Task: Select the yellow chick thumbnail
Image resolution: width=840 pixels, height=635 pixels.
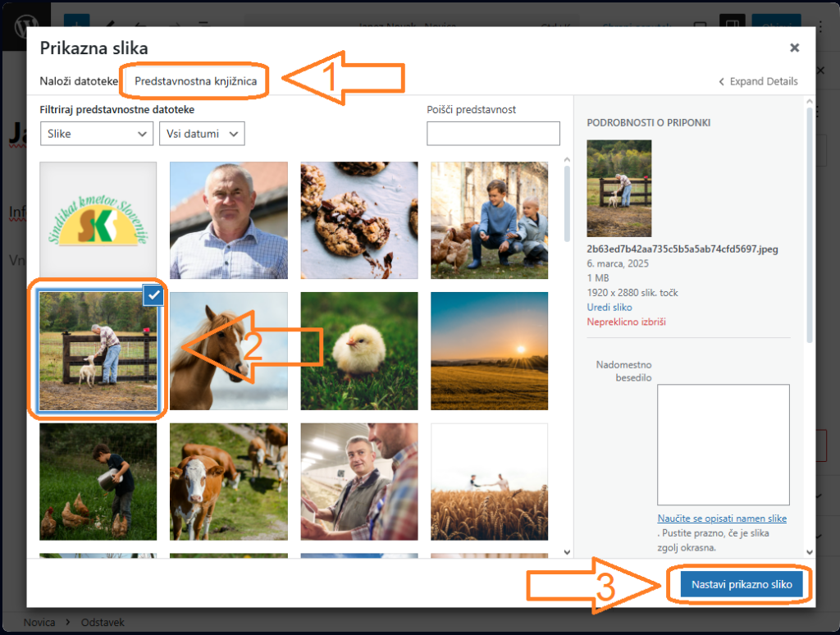Action: coord(358,350)
